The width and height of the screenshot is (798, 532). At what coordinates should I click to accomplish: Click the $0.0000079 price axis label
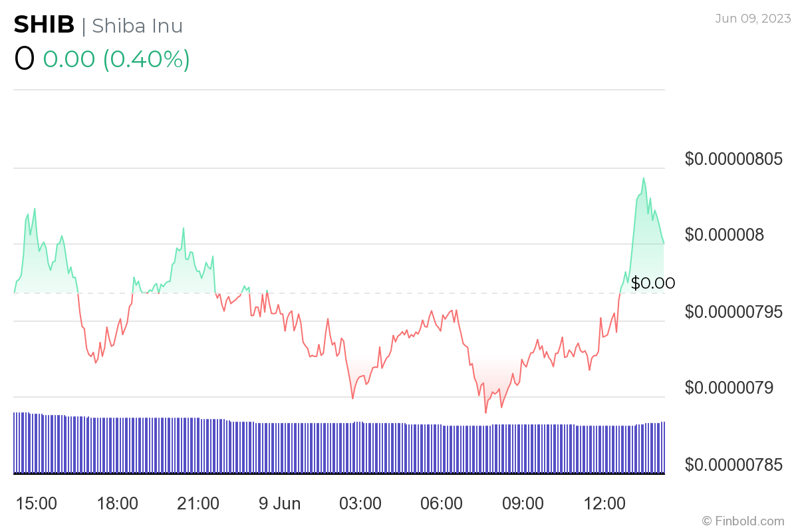click(729, 388)
